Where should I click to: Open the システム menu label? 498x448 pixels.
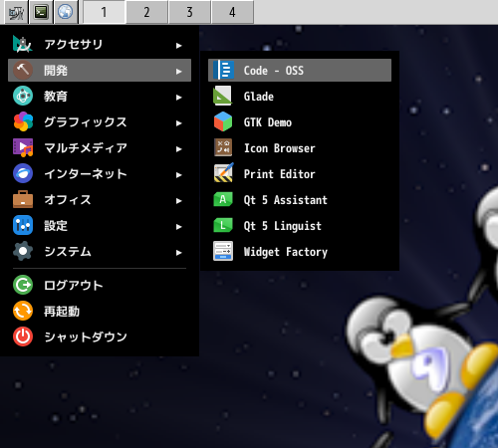pyautogui.click(x=68, y=252)
